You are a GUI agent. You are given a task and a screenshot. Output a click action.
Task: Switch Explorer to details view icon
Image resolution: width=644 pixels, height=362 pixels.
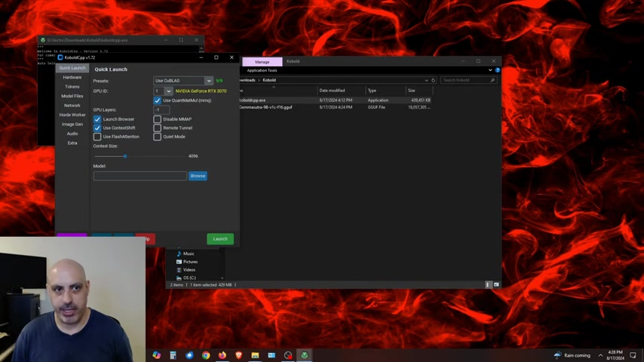click(x=488, y=284)
